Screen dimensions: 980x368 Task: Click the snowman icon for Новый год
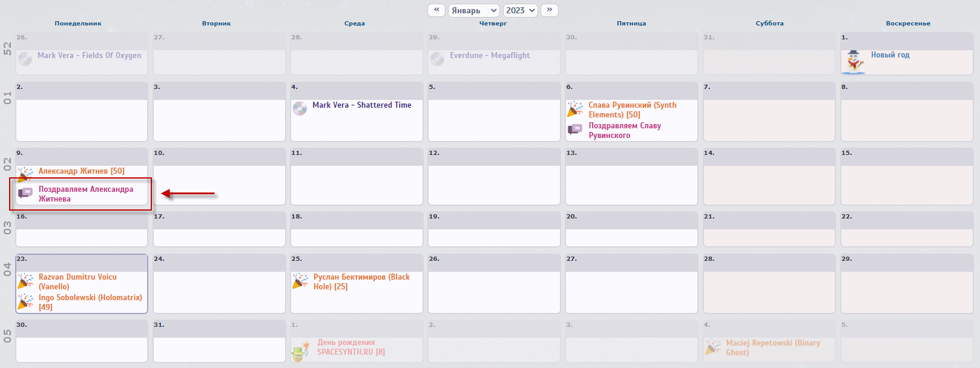(853, 62)
